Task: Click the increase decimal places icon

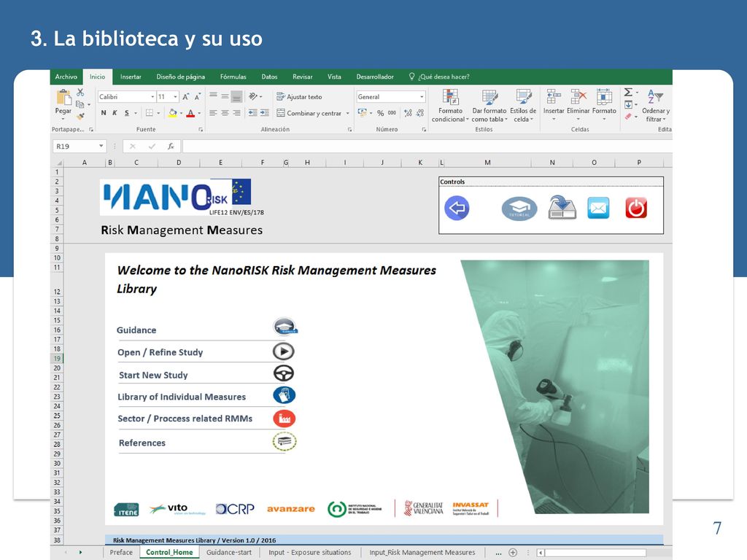Action: 408,113
